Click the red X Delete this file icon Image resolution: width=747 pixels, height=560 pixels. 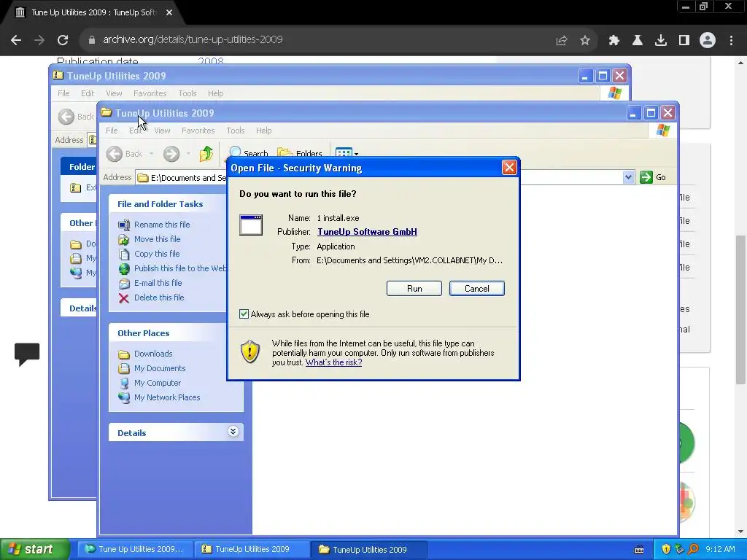[x=124, y=298]
